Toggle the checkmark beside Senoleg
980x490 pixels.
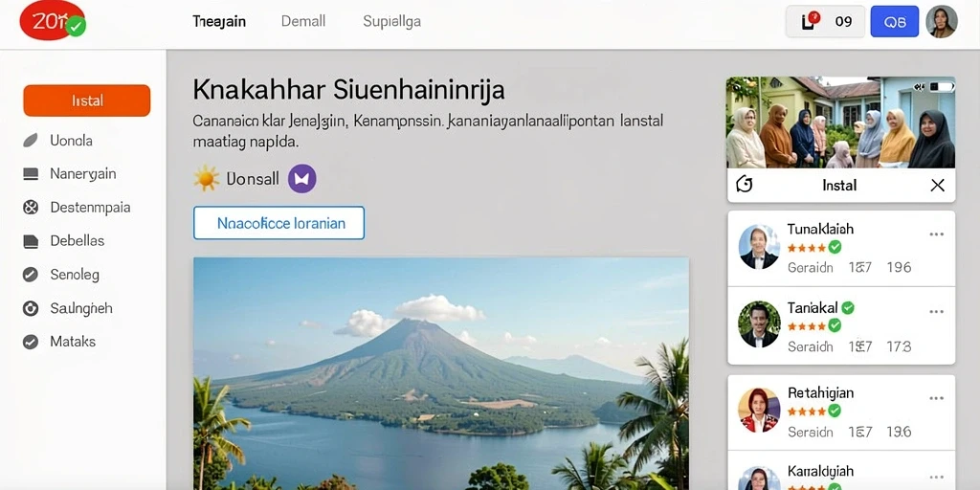point(31,275)
